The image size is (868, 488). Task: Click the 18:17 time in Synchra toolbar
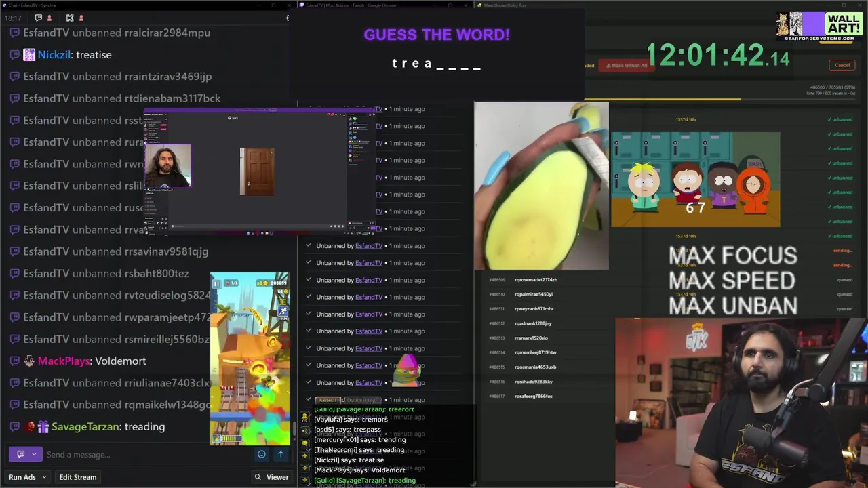(x=13, y=18)
